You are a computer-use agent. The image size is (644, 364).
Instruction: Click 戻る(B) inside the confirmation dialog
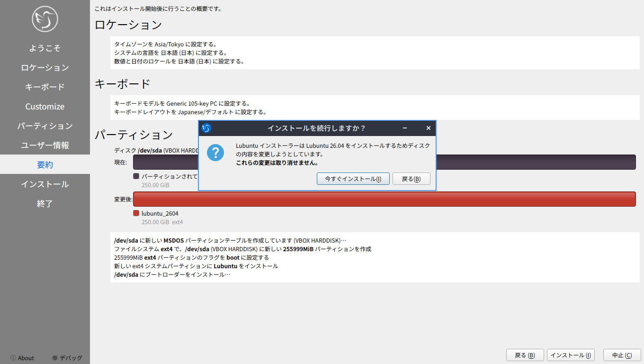(411, 179)
